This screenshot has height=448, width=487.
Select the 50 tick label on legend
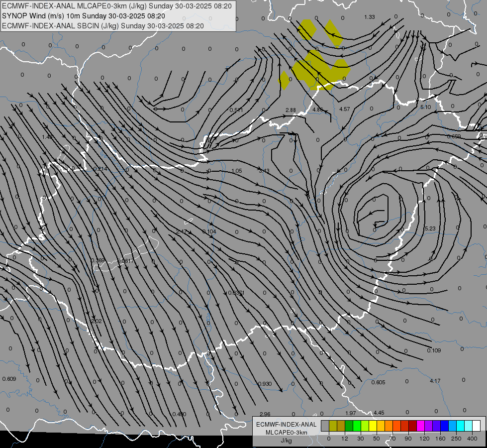tap(376, 439)
